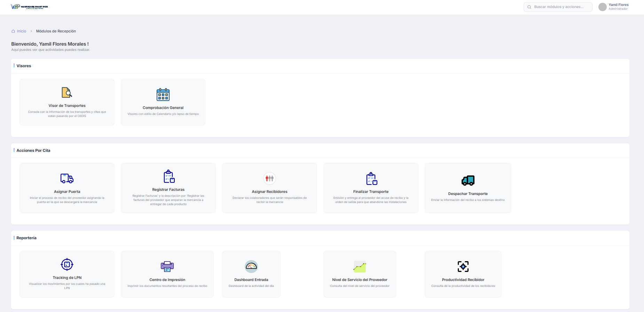644x312 pixels.
Task: Click the Despachar Transporte green truck icon
Action: pos(468,180)
